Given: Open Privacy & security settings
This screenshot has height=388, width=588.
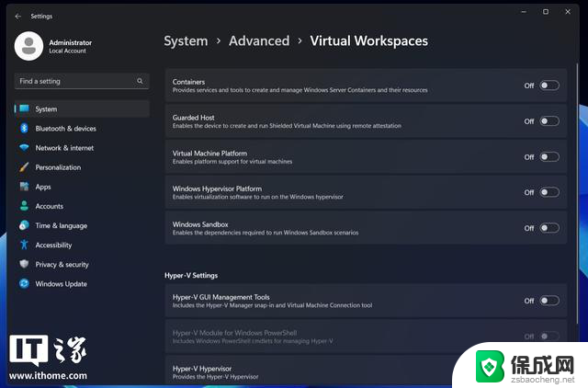Looking at the screenshot, I should (x=82, y=265).
